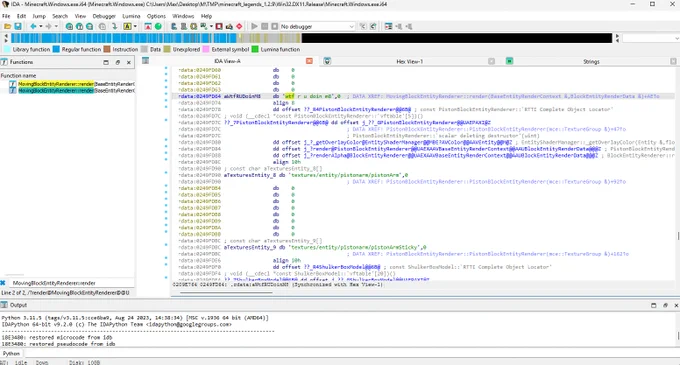Click the Lumina function legend swatch
The height and width of the screenshot is (365, 680).
click(x=255, y=49)
